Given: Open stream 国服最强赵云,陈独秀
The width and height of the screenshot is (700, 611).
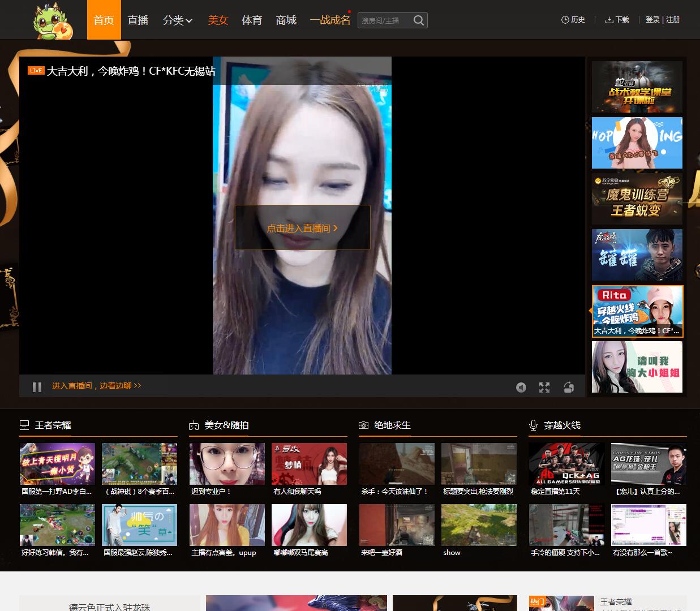Looking at the screenshot, I should click(139, 531).
